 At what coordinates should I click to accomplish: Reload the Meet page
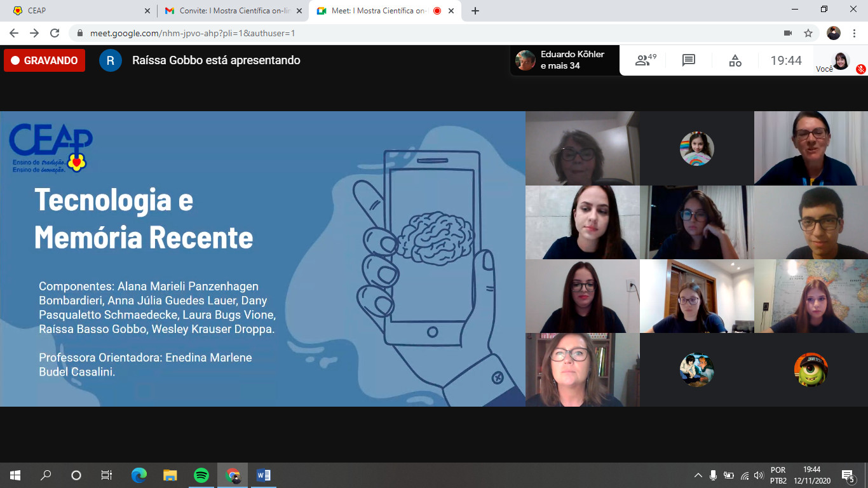[x=55, y=33]
